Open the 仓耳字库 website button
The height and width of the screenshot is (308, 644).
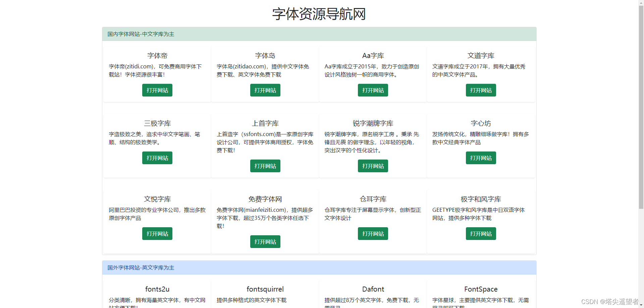373,234
